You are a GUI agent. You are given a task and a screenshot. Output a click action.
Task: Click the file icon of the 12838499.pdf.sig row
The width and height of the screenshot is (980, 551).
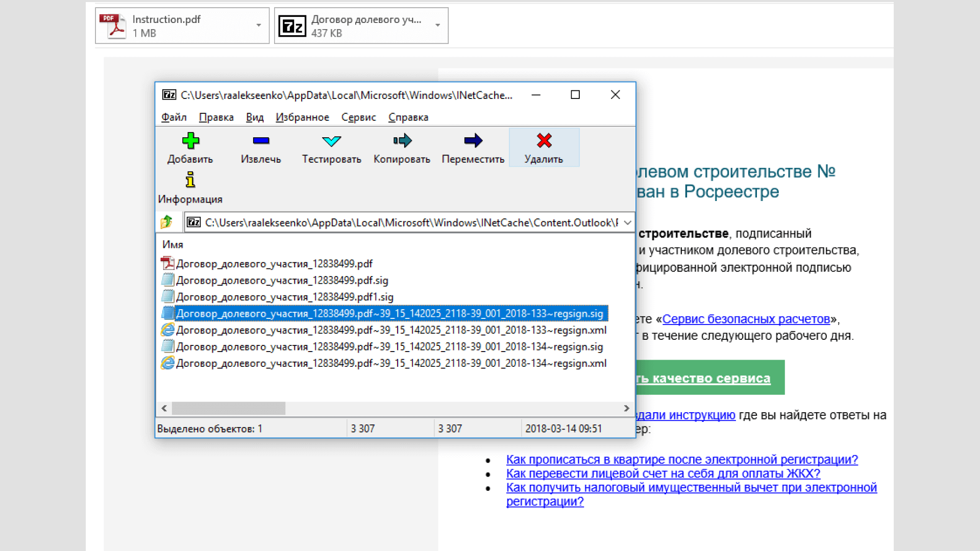click(x=167, y=280)
